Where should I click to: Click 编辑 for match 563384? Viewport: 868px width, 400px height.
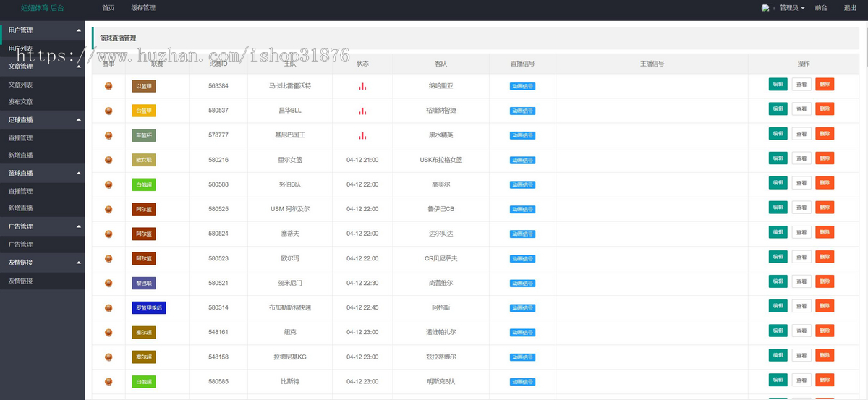pyautogui.click(x=778, y=85)
